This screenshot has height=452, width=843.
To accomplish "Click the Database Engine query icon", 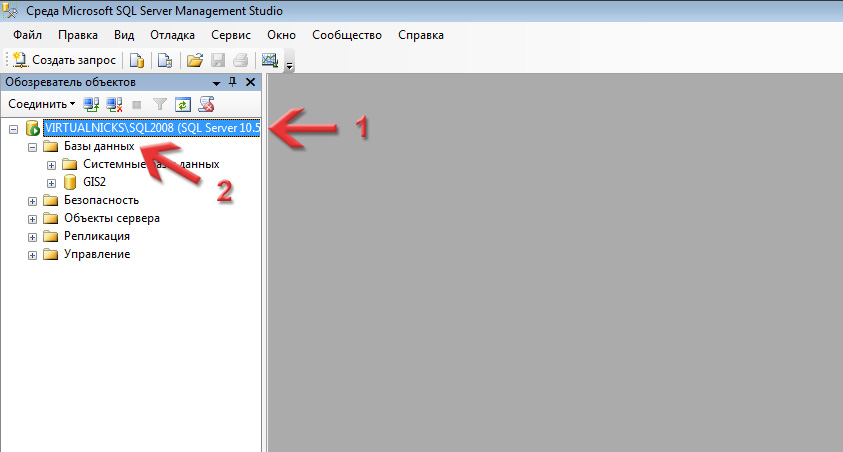I will tap(137, 60).
